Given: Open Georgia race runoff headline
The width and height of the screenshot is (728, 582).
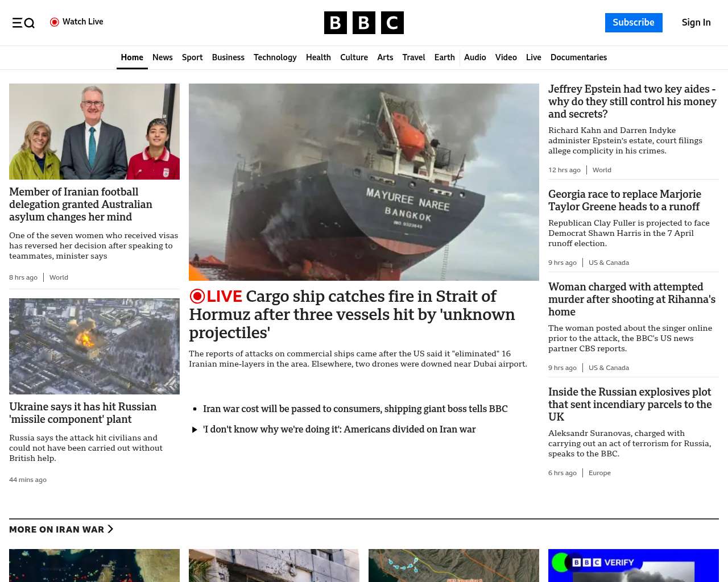Looking at the screenshot, I should (624, 201).
